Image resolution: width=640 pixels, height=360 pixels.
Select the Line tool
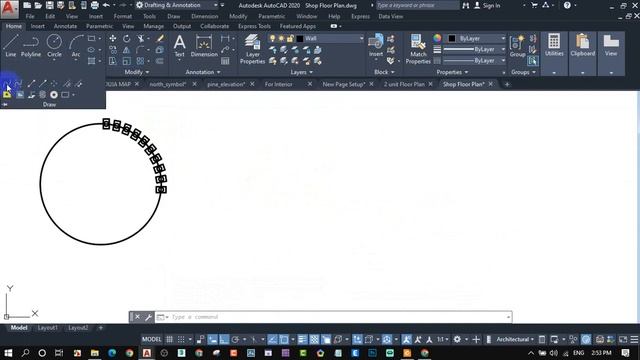(x=11, y=46)
